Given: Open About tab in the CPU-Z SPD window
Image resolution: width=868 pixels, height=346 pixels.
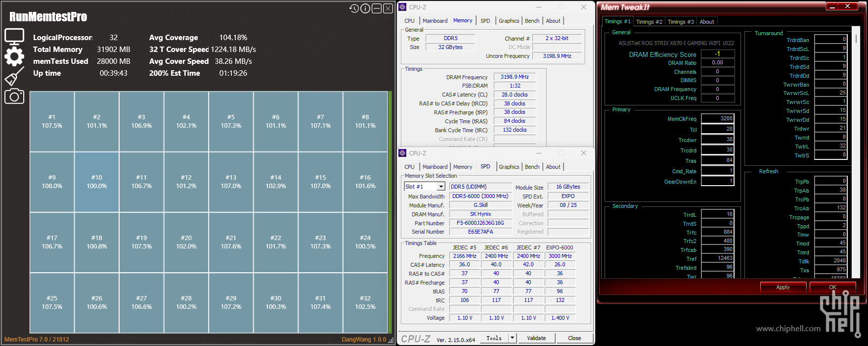Looking at the screenshot, I should pos(553,167).
